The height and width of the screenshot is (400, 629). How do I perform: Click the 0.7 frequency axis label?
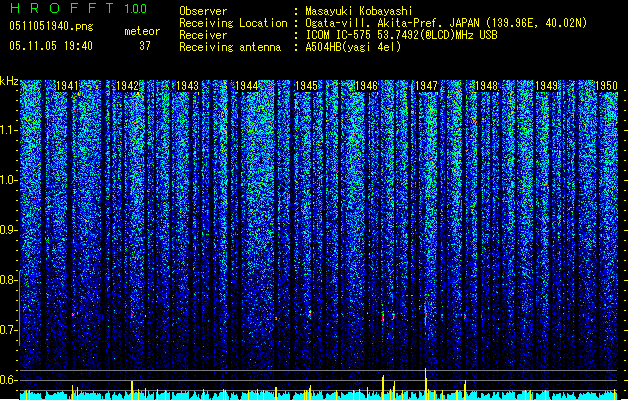click(8, 330)
